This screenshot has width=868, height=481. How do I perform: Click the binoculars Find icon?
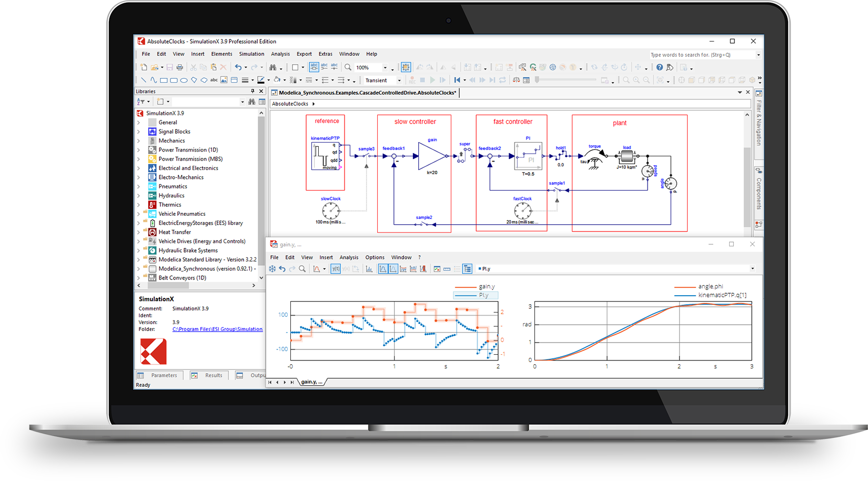pos(272,67)
